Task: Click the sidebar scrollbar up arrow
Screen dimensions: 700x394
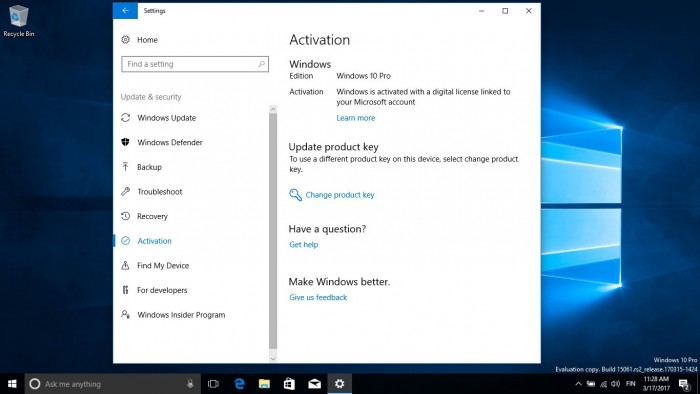Action: 273,109
